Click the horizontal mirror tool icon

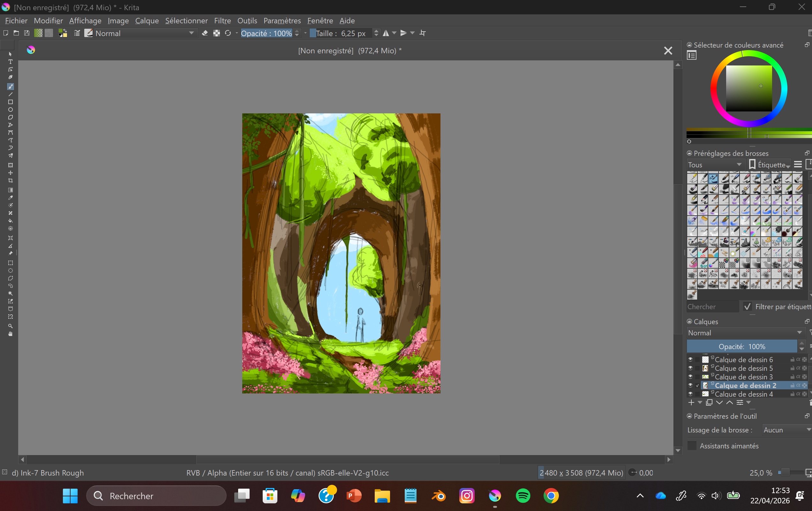[x=386, y=33]
